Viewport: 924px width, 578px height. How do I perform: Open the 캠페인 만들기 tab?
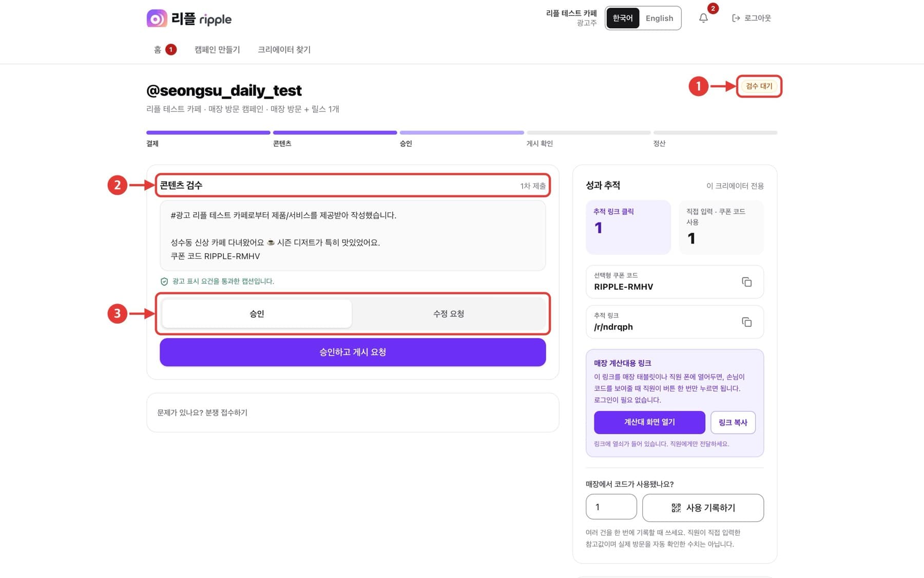tap(217, 49)
